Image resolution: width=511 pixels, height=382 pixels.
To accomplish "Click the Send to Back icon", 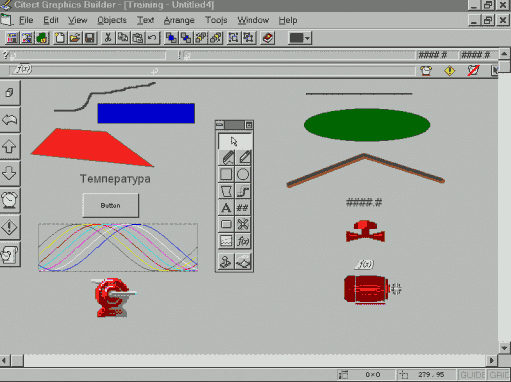I will pyautogui.click(x=186, y=38).
